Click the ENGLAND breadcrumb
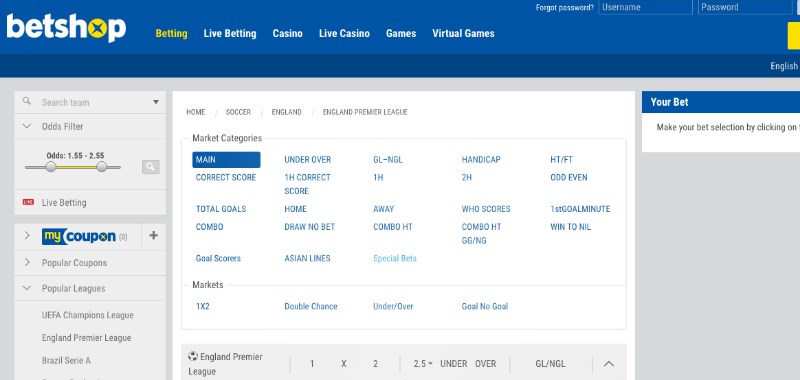This screenshot has height=380, width=800. tap(286, 112)
